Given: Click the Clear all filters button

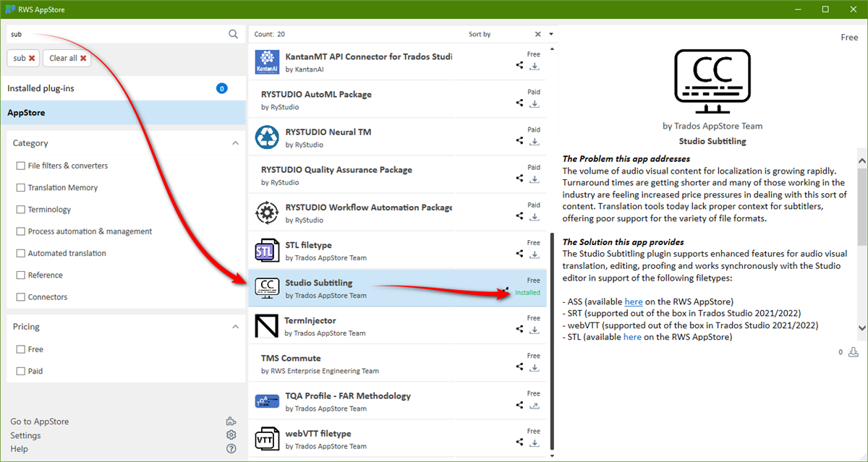Looking at the screenshot, I should [x=67, y=58].
